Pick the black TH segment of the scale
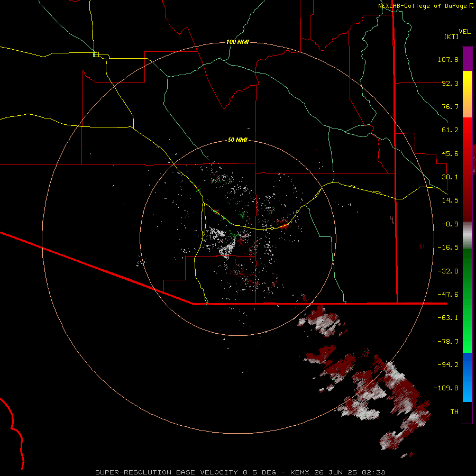 pos(467,413)
